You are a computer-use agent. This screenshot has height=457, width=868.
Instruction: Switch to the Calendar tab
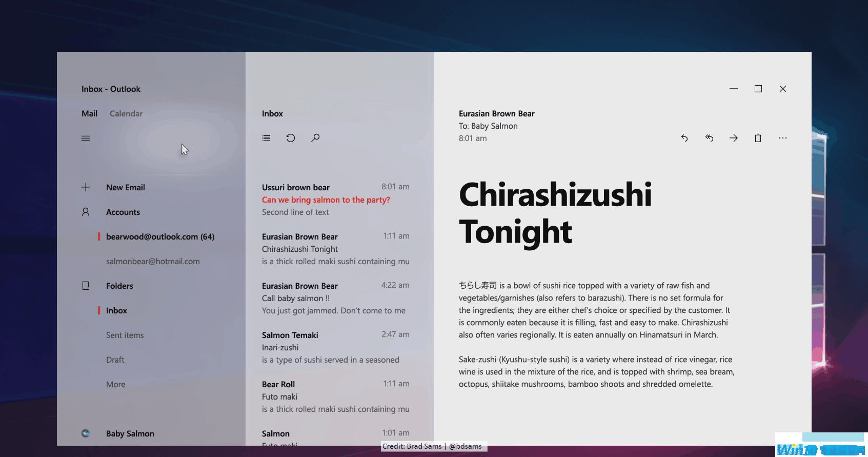click(126, 113)
